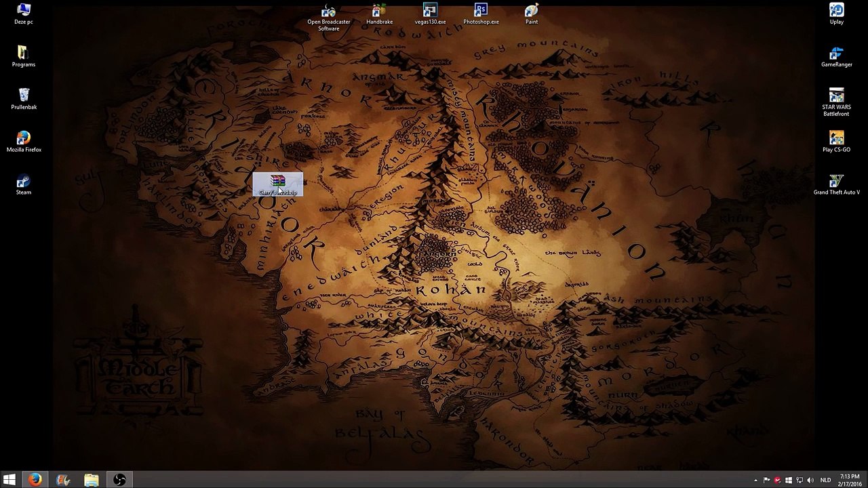Open the volume control speaker icon
The height and width of the screenshot is (488, 868).
pyautogui.click(x=810, y=481)
